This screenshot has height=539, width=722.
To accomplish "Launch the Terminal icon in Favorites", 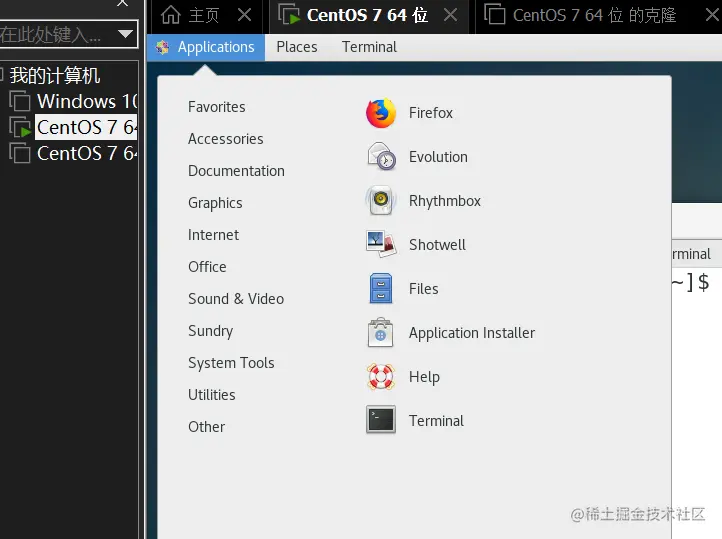I will (x=381, y=420).
